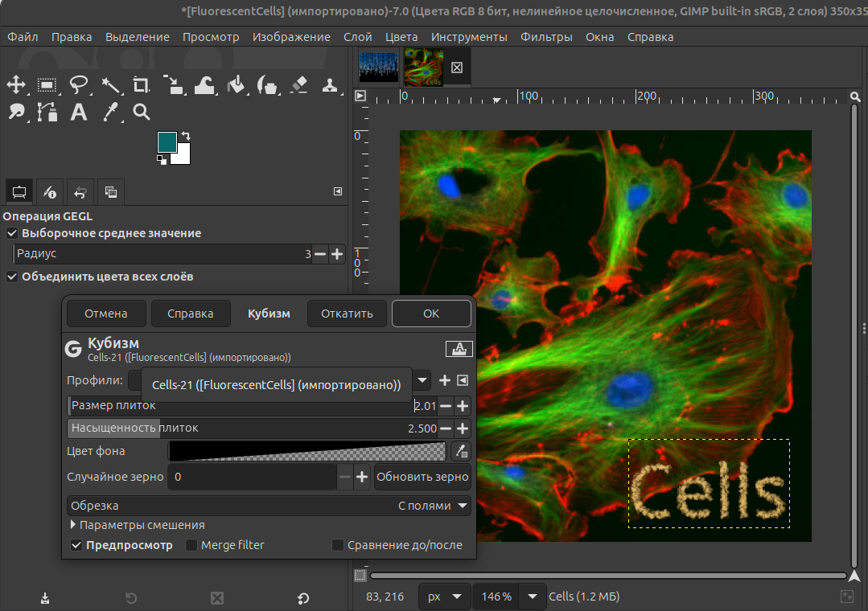The height and width of the screenshot is (611, 868).
Task: Select the Free Select lasso tool
Action: pyautogui.click(x=79, y=84)
